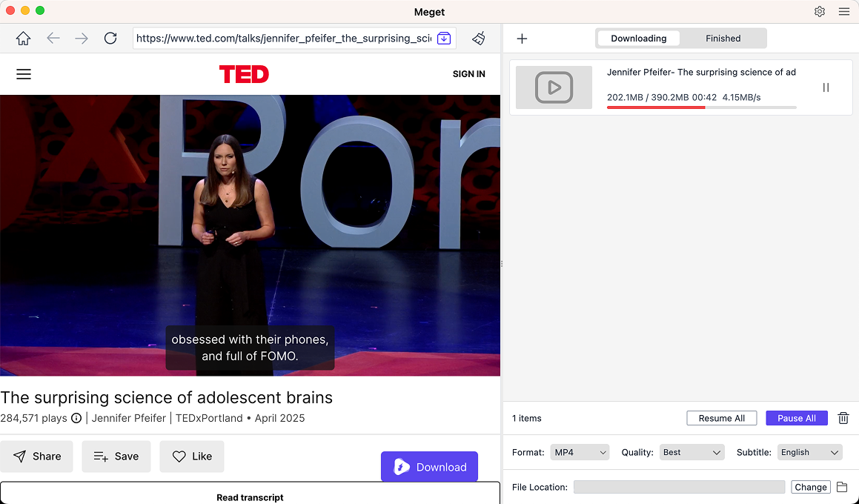
Task: Open Meget settings via the gear icon
Action: pos(820,12)
